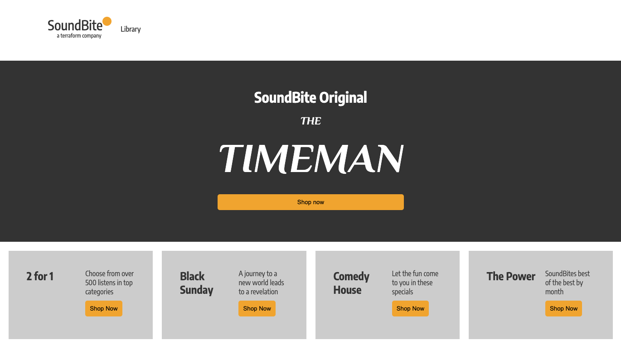
Task: Select the Black Sunday heading
Action: coord(196,283)
